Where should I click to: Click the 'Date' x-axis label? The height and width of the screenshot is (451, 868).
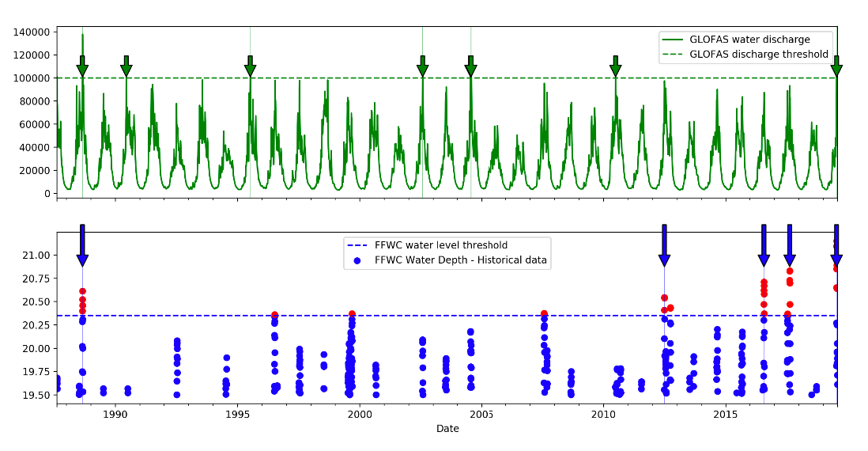[447, 429]
